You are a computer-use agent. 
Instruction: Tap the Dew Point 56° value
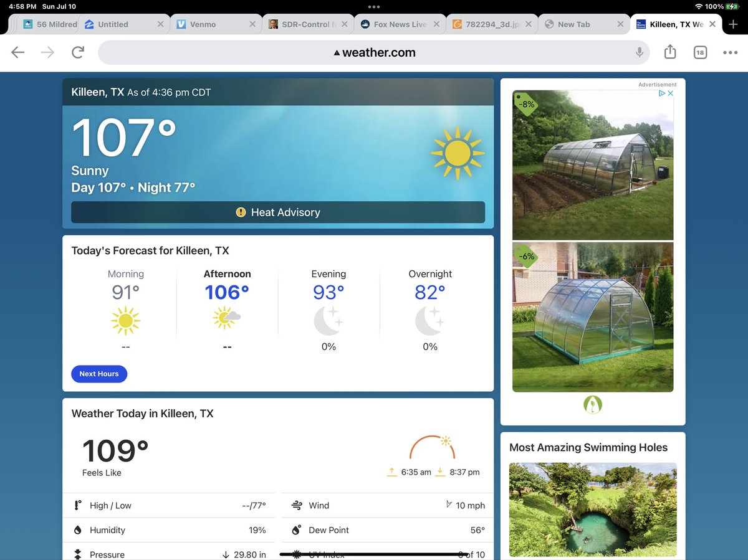477,530
